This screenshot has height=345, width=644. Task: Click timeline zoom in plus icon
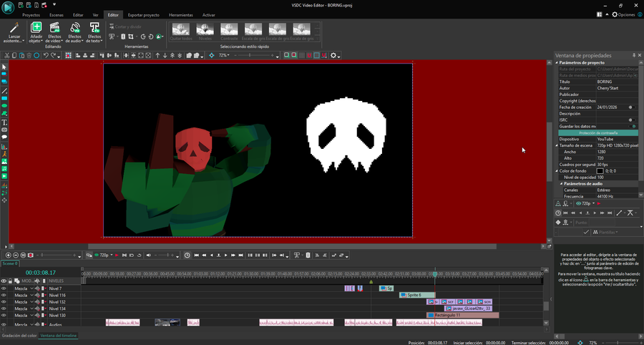pos(8,255)
